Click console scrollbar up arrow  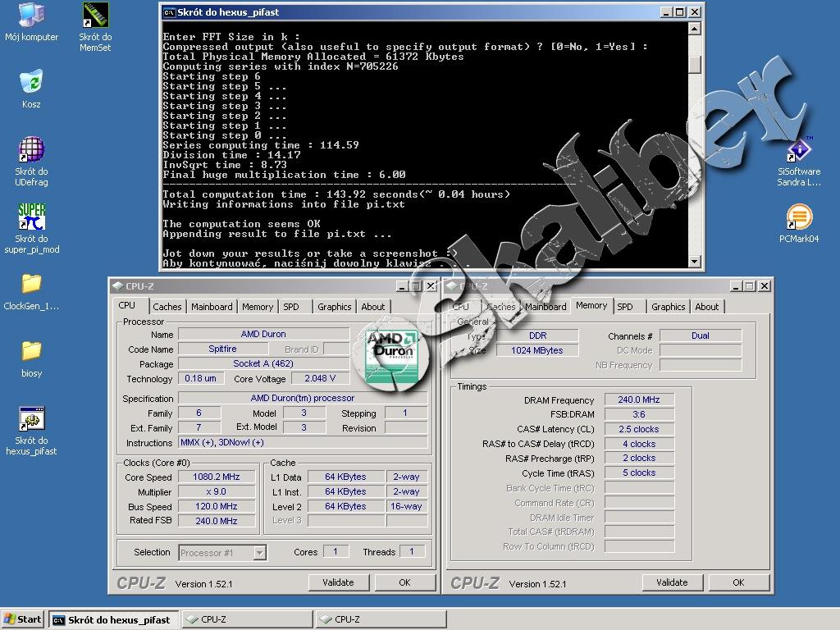[x=694, y=29]
